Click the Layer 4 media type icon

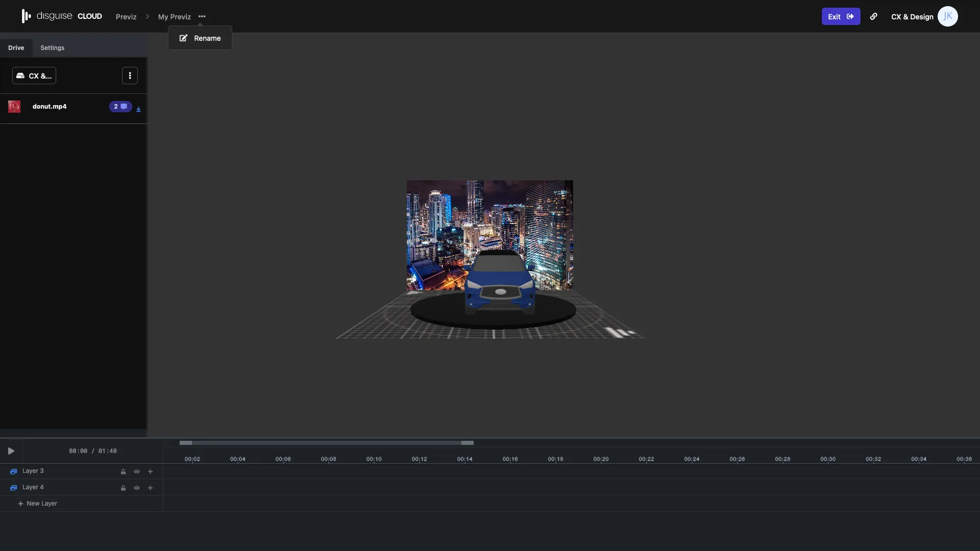tap(13, 487)
